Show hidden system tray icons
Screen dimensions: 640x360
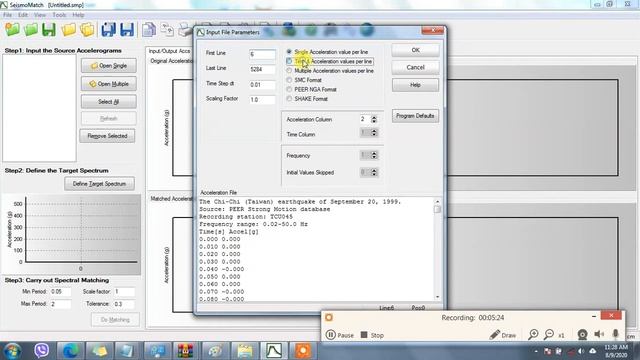[536, 351]
